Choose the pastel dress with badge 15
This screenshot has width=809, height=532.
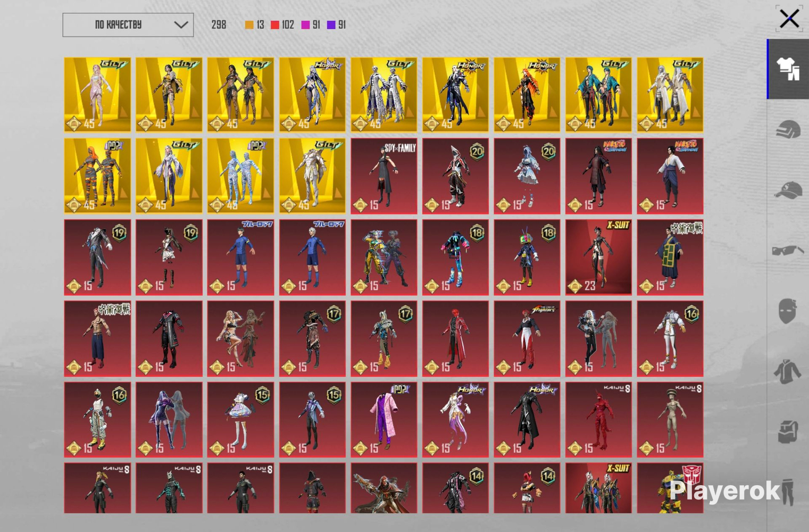click(x=240, y=420)
